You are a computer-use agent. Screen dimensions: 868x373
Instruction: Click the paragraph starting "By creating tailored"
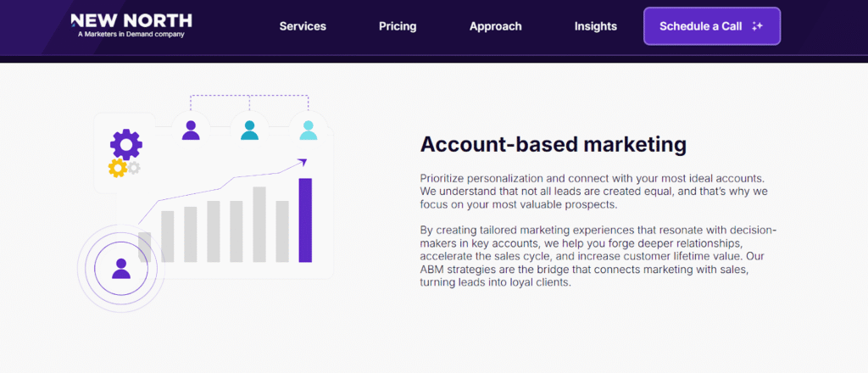598,255
